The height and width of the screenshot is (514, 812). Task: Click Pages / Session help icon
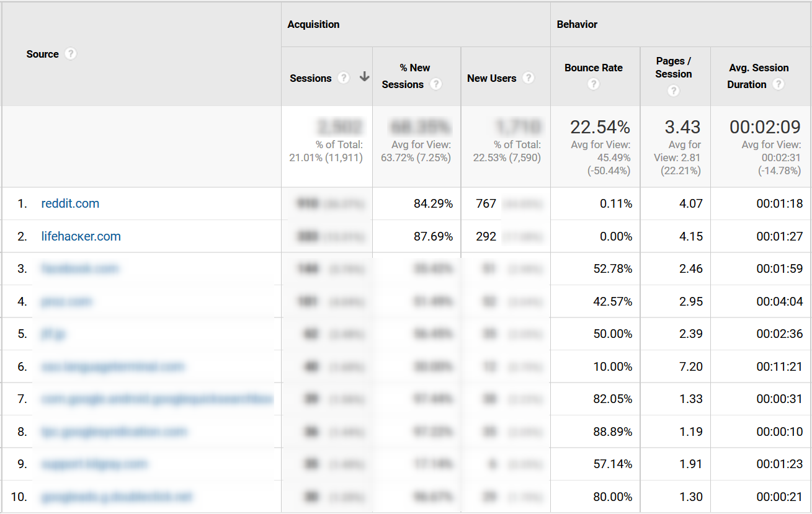click(674, 91)
